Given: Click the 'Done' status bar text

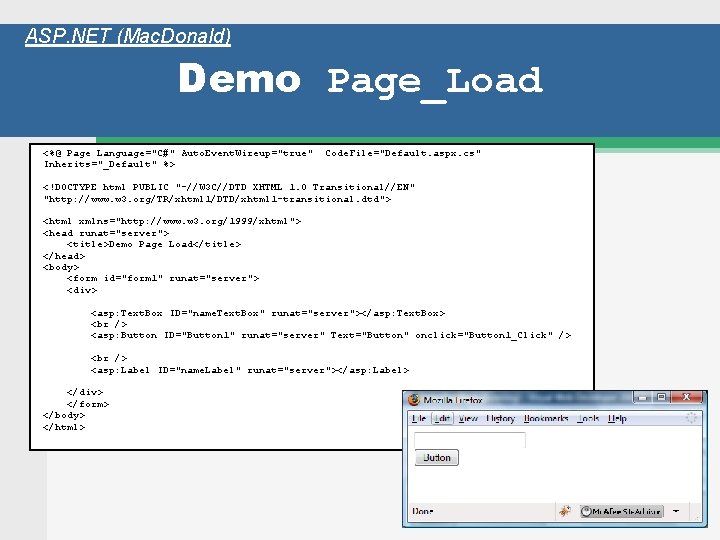Looking at the screenshot, I should coord(423,511).
